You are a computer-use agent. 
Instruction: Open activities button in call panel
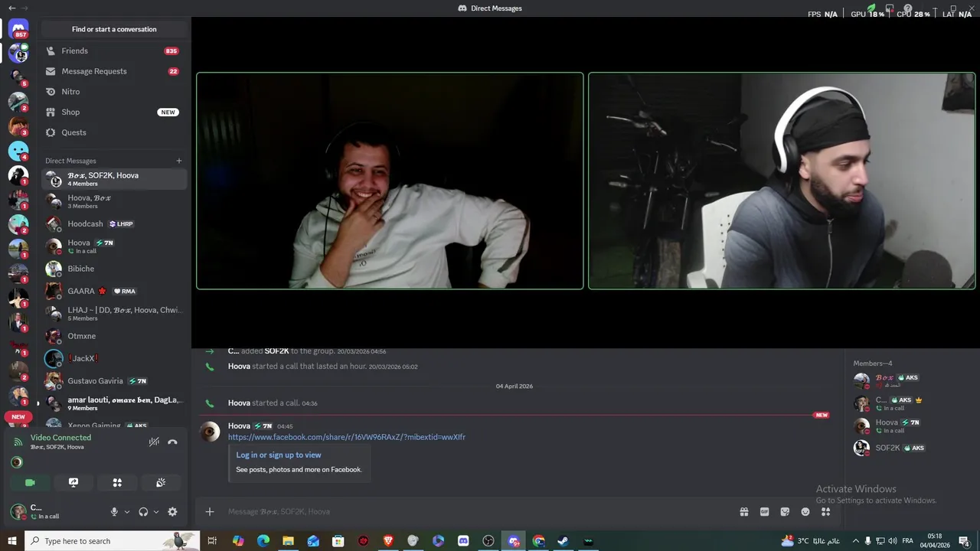pos(117,483)
